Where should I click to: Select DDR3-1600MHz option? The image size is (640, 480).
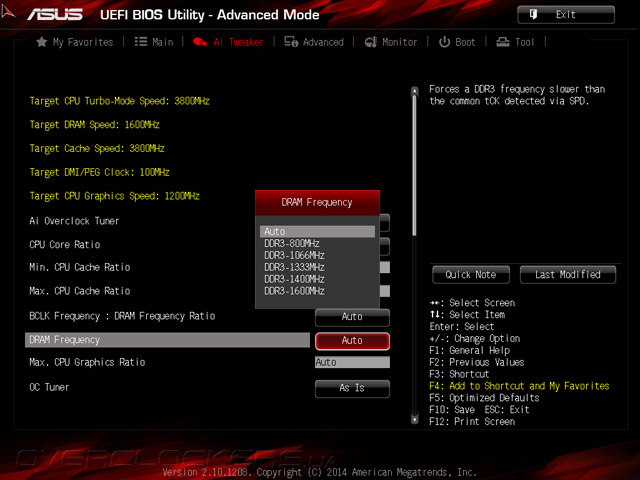(317, 291)
